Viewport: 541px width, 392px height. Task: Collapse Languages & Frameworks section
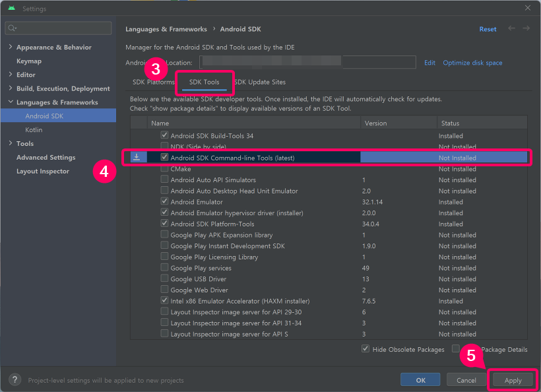click(11, 102)
